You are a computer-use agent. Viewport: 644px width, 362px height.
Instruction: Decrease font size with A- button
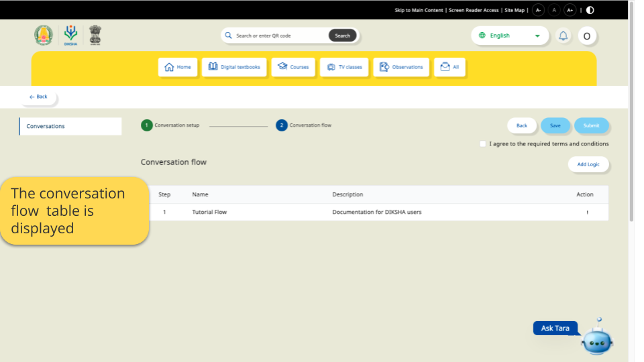(x=538, y=10)
